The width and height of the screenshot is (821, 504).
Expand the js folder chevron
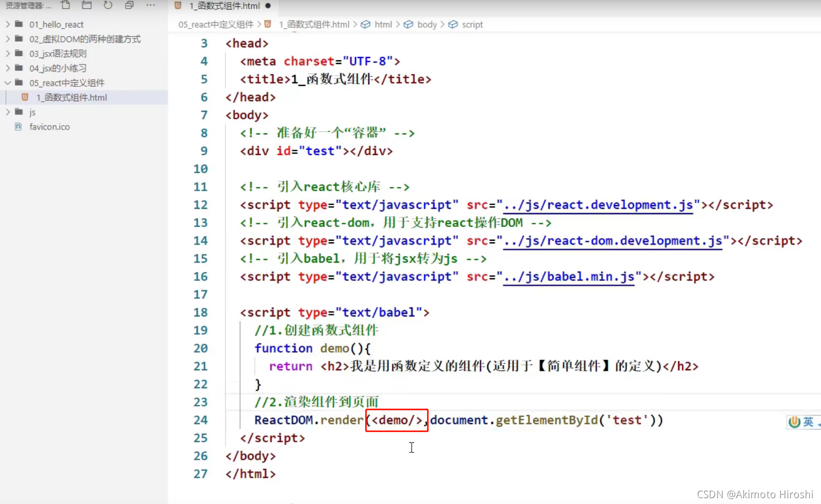7,112
